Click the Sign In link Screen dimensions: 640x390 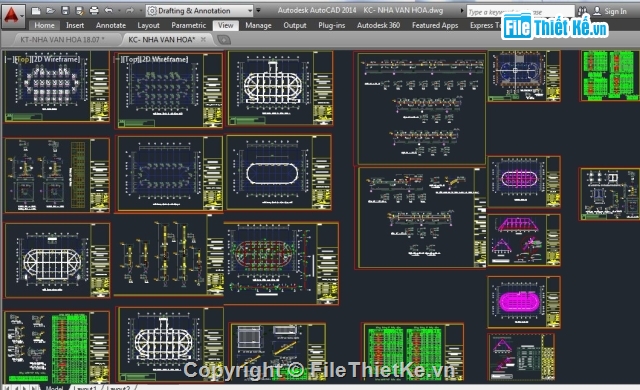point(615,11)
